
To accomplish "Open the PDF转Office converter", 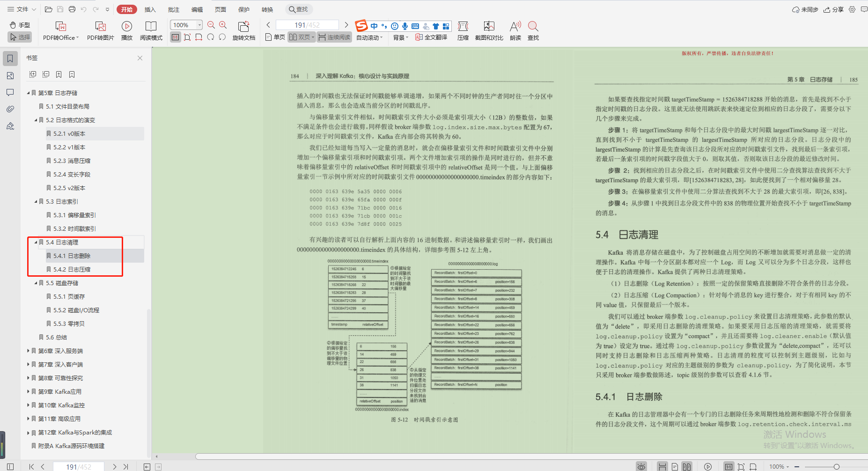I will 61,31.
